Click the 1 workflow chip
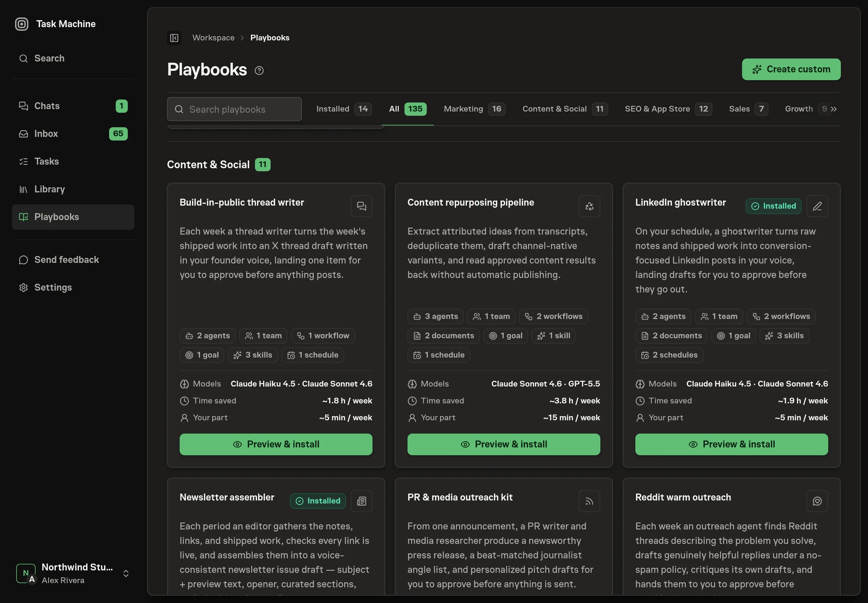Viewport: 868px width, 603px height. coord(322,336)
